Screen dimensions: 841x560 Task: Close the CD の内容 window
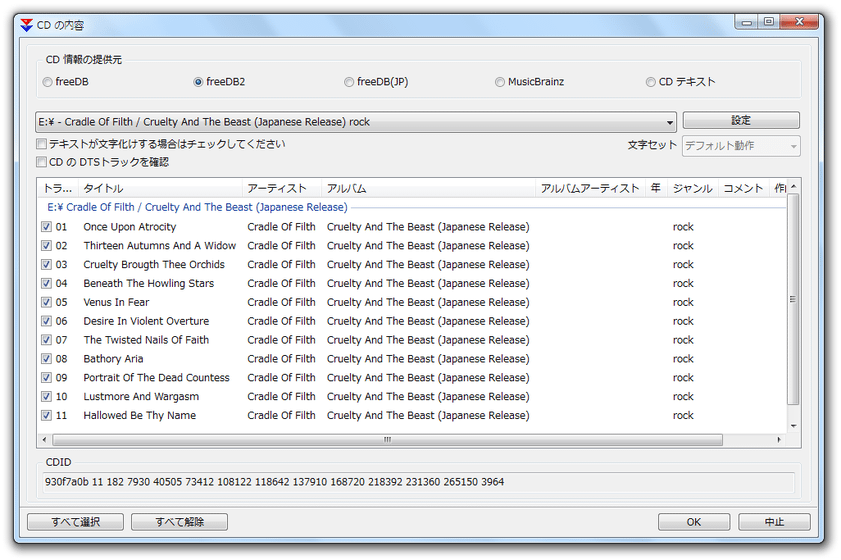[x=800, y=22]
